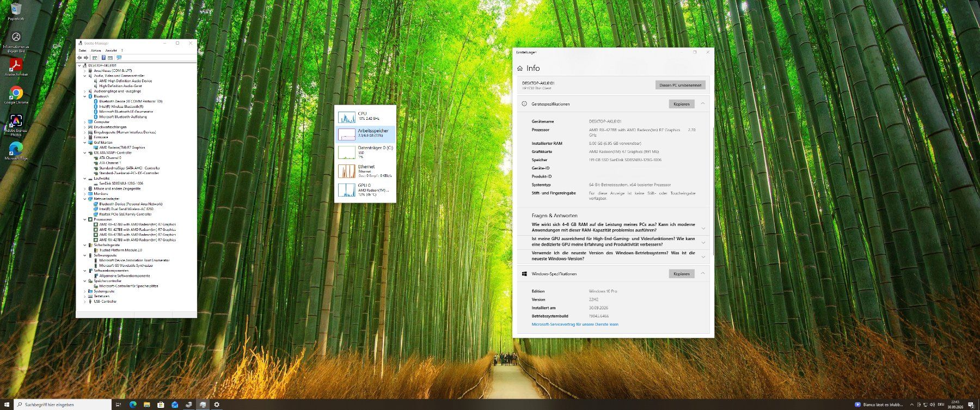Collapse the Prozessoren node arrow

click(x=84, y=219)
